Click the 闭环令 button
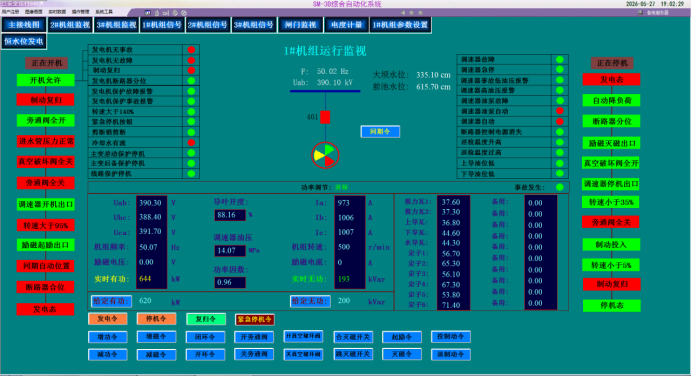Image resolution: width=692 pixels, height=376 pixels. (206, 337)
